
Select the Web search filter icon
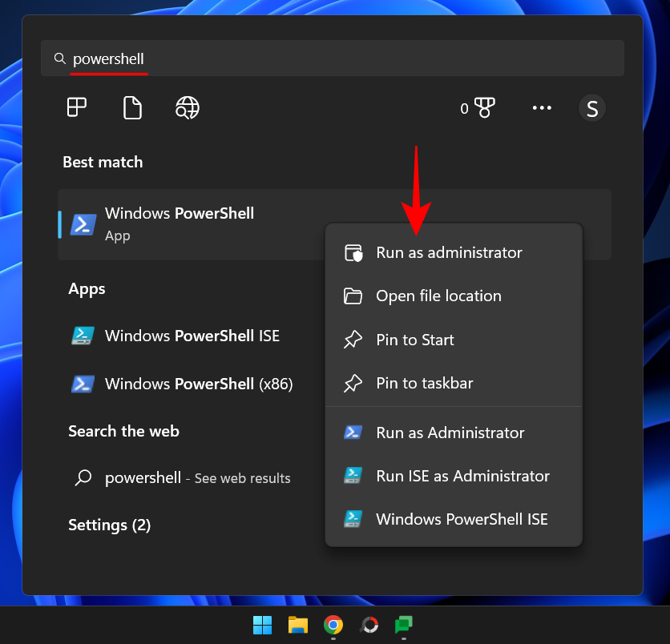tap(187, 107)
